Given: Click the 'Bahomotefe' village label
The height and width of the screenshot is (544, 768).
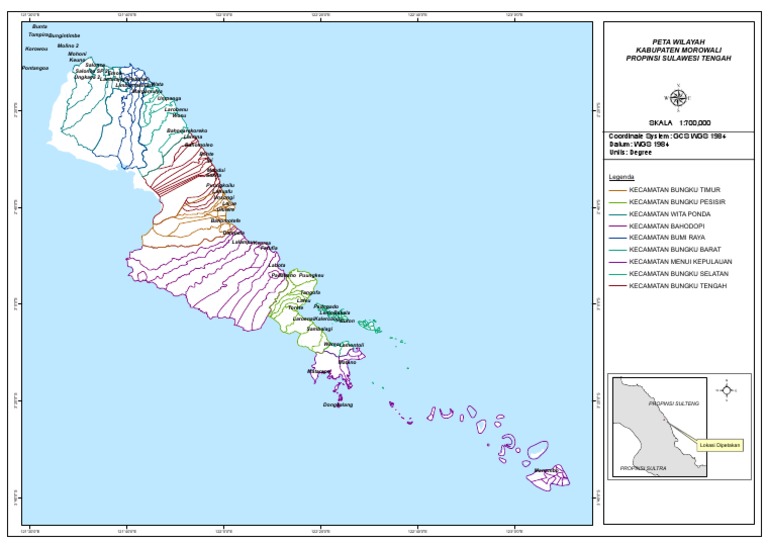Looking at the screenshot, I should 225,221.
